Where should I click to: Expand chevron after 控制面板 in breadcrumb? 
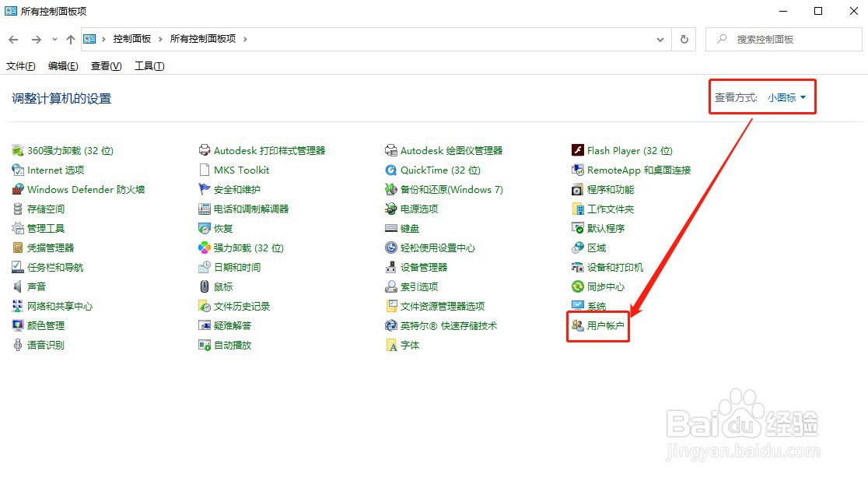point(160,39)
